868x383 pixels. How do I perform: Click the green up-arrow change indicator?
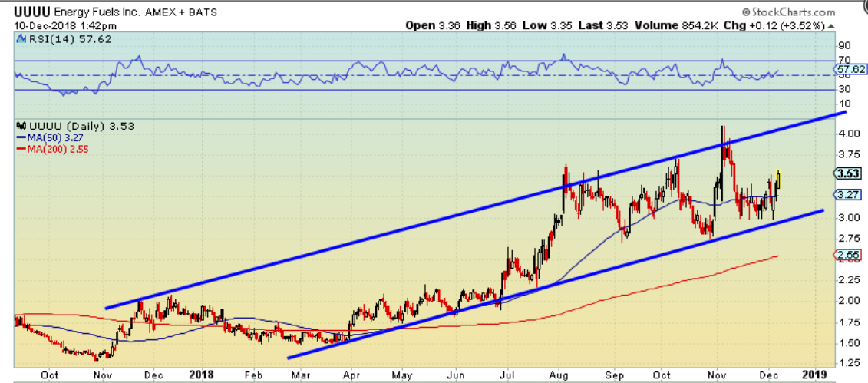click(831, 25)
